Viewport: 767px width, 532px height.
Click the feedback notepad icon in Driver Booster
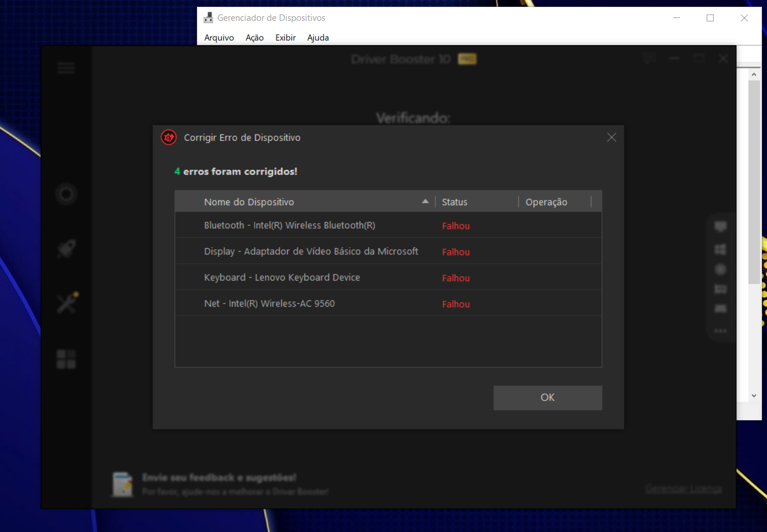coord(122,484)
